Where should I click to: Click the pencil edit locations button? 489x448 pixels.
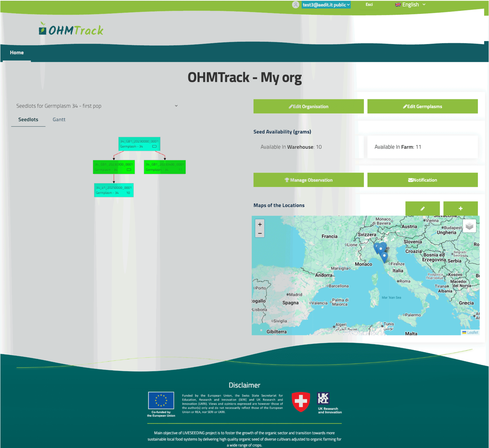coord(422,208)
